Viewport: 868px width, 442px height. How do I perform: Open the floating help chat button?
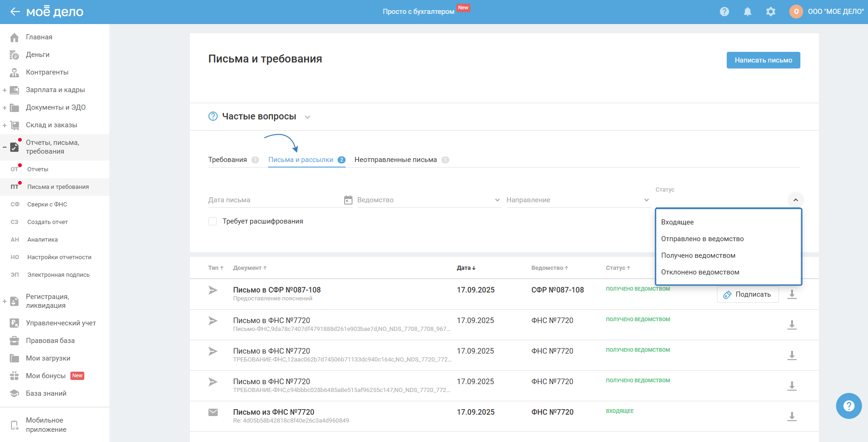pos(849,406)
